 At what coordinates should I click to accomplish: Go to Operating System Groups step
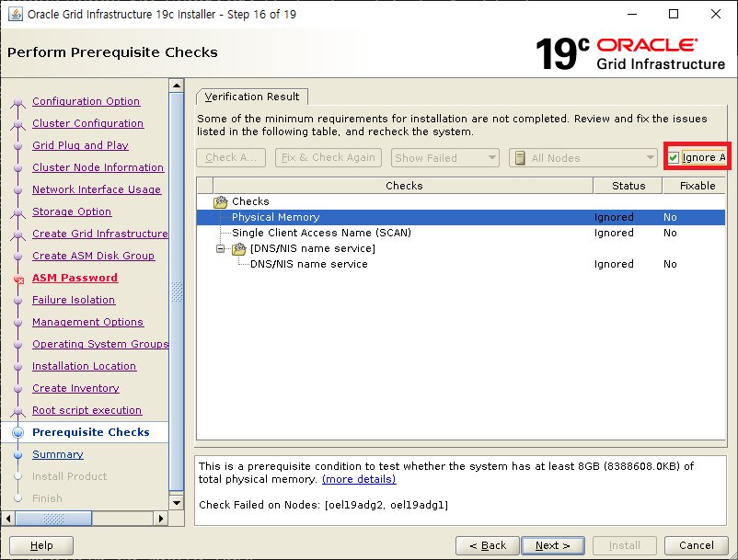[x=99, y=345]
